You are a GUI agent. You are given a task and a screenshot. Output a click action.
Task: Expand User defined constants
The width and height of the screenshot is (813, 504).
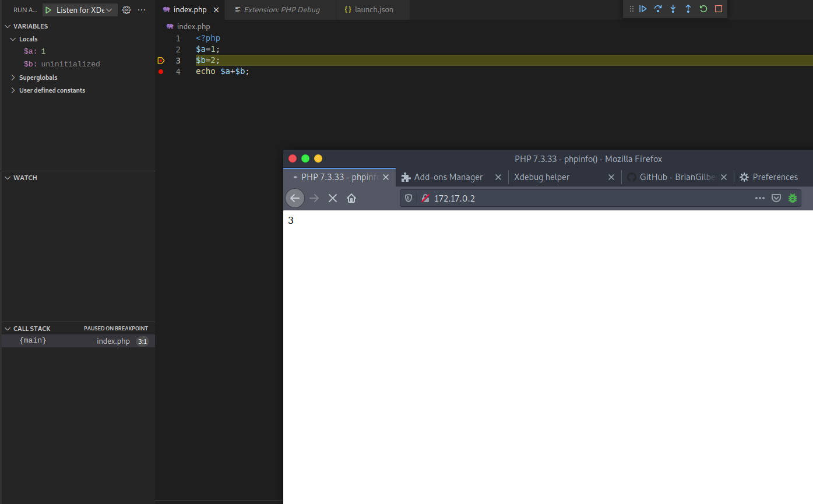pos(13,90)
